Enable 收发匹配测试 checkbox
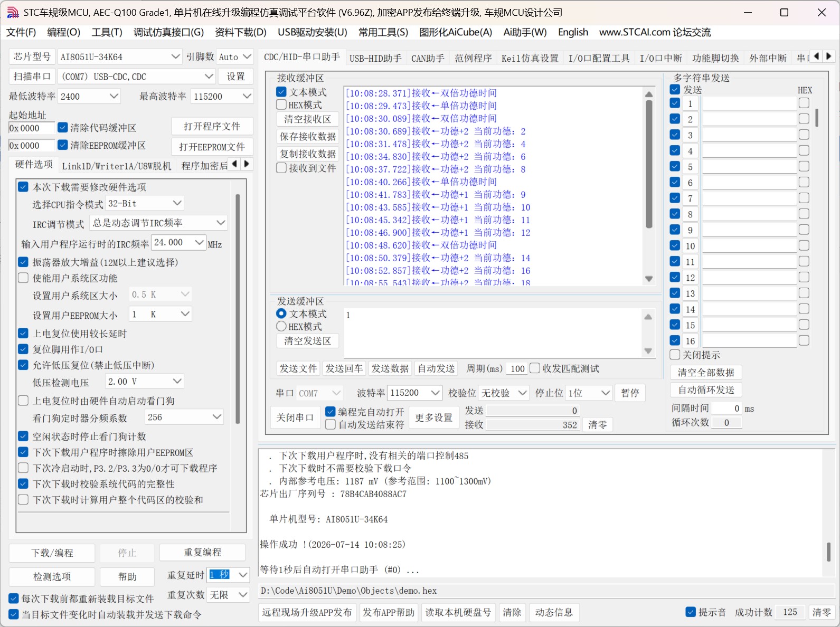840x627 pixels. [535, 368]
